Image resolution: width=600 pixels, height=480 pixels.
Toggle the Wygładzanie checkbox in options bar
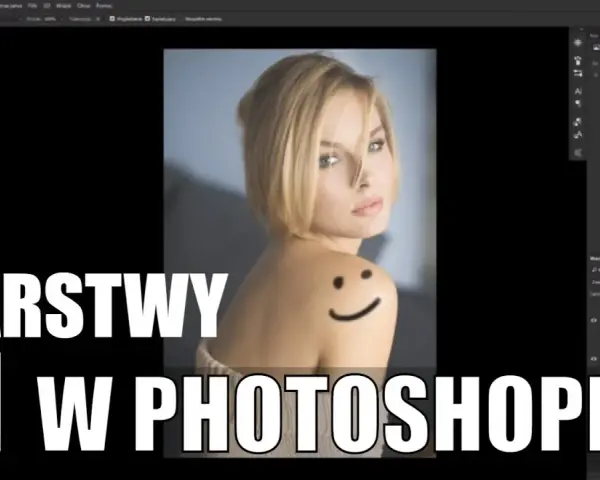(x=112, y=18)
